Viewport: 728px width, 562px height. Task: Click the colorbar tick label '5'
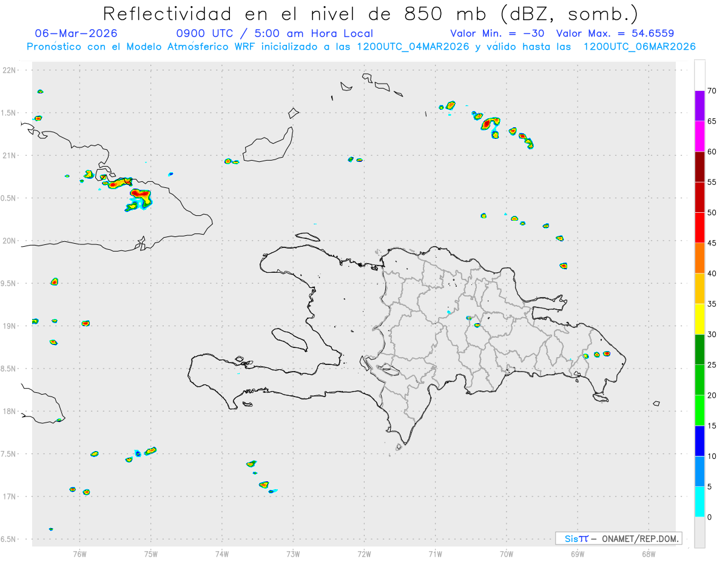coord(710,487)
